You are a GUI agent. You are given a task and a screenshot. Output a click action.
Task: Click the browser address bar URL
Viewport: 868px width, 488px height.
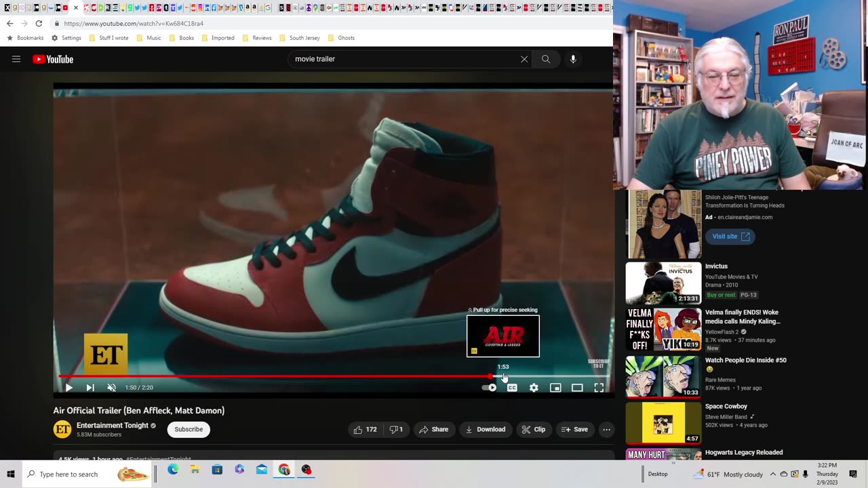(x=134, y=24)
